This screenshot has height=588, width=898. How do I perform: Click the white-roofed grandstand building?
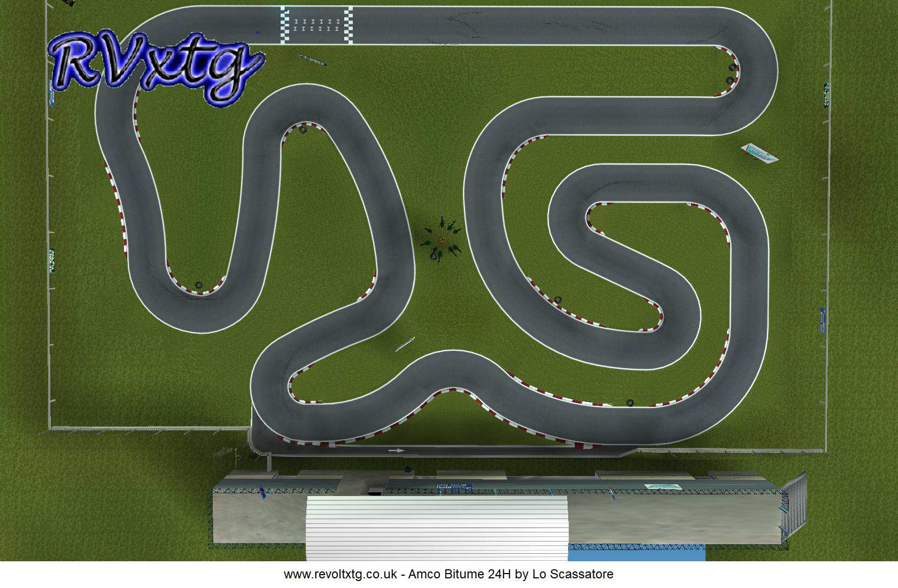pos(437,528)
